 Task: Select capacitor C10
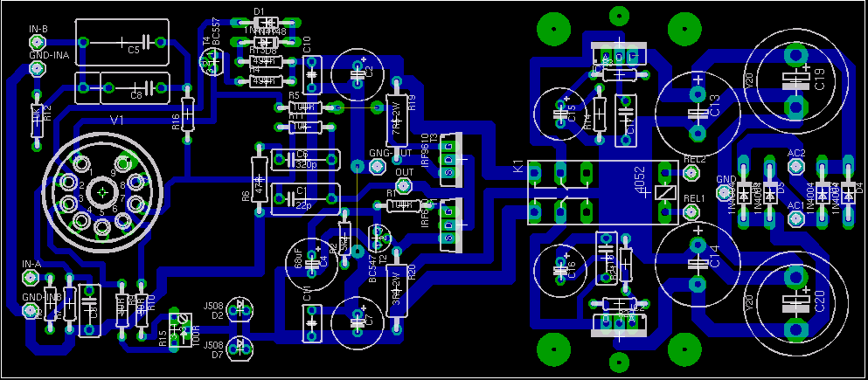click(x=311, y=73)
